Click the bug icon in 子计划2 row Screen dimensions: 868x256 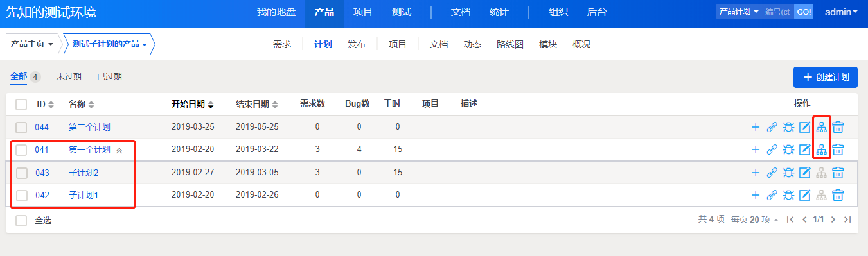[x=788, y=173]
